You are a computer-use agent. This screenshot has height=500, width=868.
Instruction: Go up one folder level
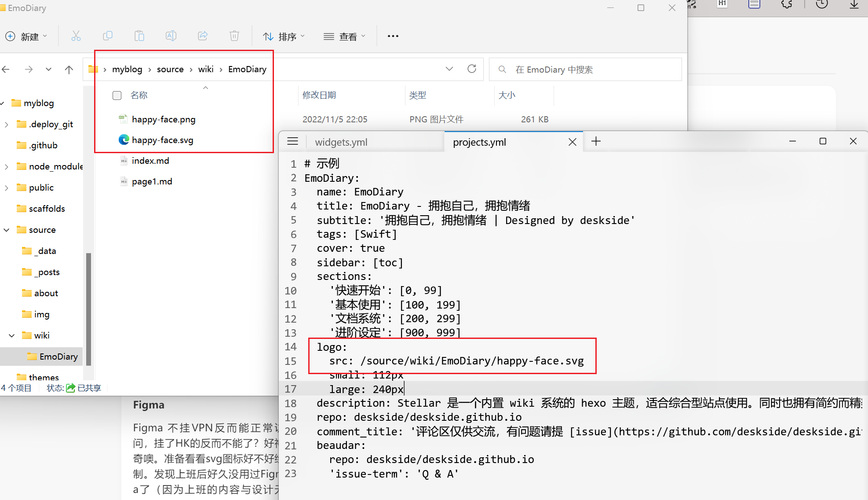tap(69, 69)
